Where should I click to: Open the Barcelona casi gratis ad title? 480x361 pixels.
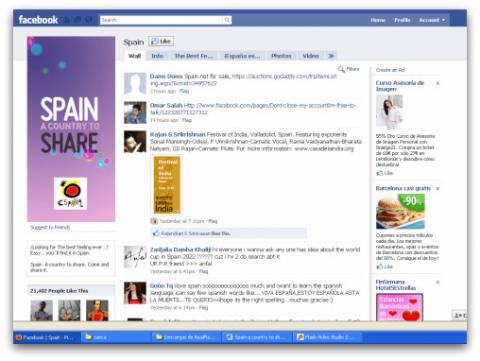tap(403, 188)
